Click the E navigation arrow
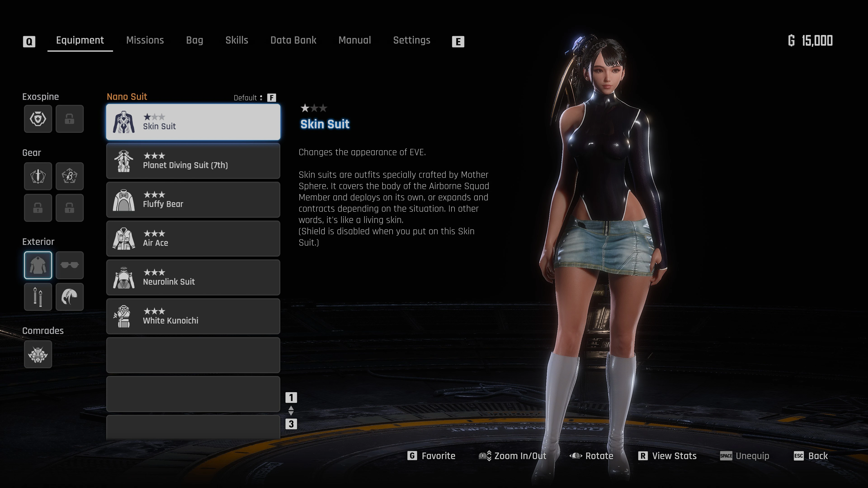This screenshot has width=868, height=488. (x=458, y=41)
